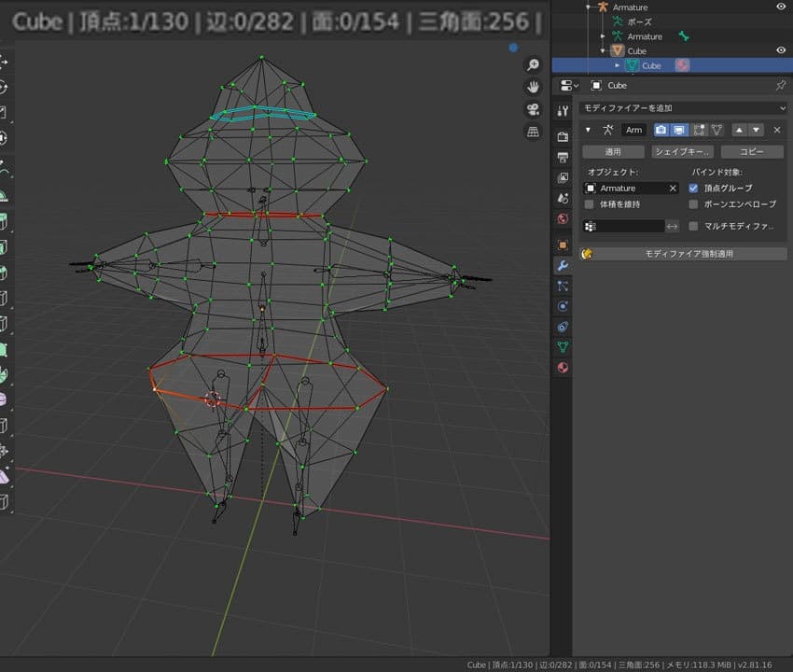Screen dimensions: 793x672
Task: Pin the properties editor with the pin icon
Action: [781, 85]
